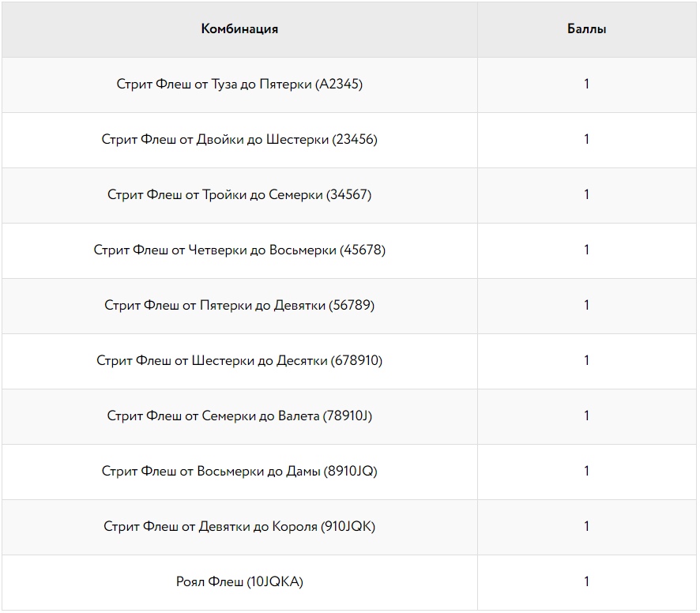Select the Стрит Флеш от Двойки до Шестерки row

(349, 140)
